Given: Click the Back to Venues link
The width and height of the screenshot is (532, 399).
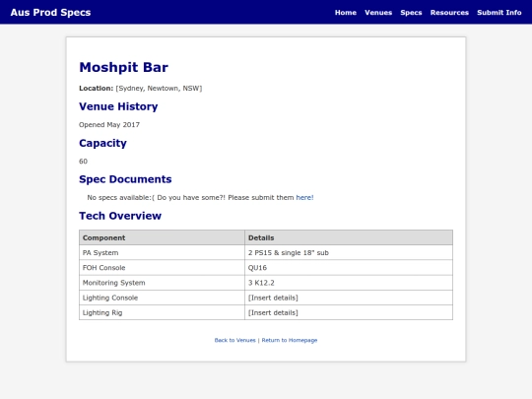Looking at the screenshot, I should pyautogui.click(x=234, y=340).
